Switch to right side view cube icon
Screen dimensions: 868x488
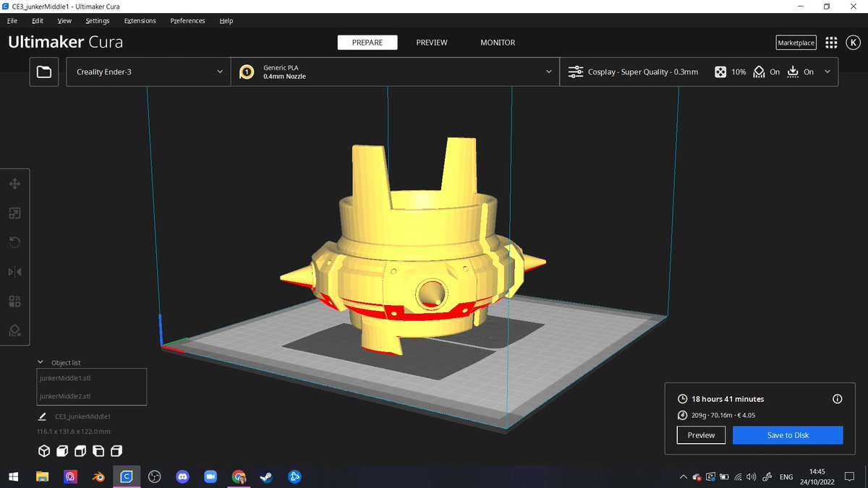click(116, 451)
